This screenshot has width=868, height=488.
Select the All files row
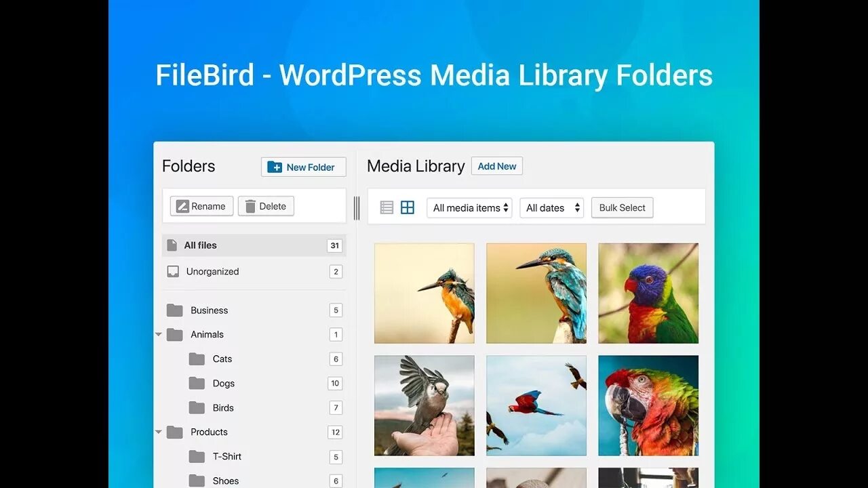click(x=254, y=245)
